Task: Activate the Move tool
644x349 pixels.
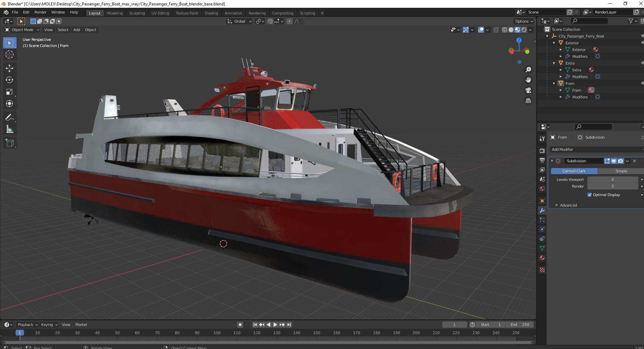Action: [x=9, y=68]
